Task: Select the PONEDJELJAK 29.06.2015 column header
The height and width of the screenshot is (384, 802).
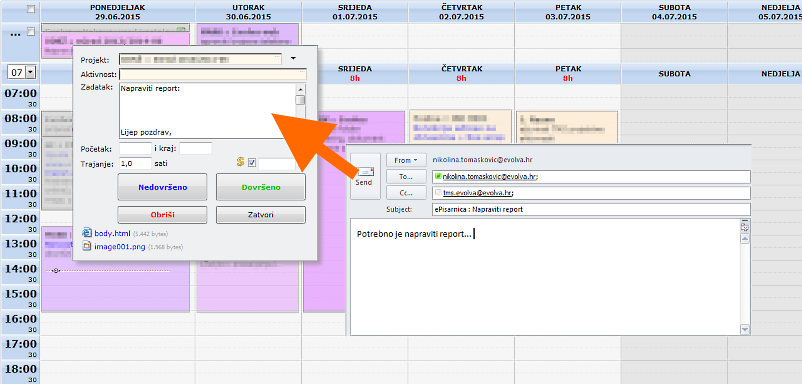Action: pos(118,12)
